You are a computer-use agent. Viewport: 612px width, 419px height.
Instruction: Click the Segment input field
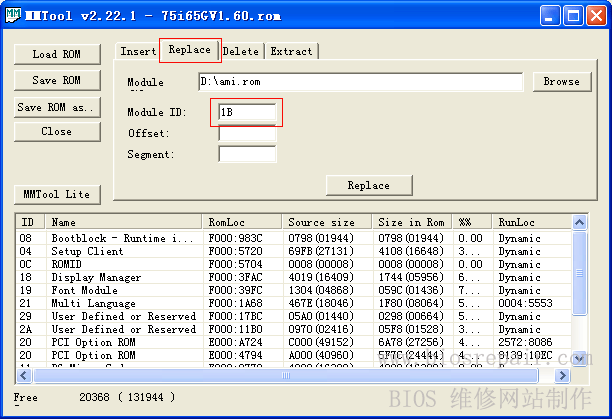click(x=247, y=154)
